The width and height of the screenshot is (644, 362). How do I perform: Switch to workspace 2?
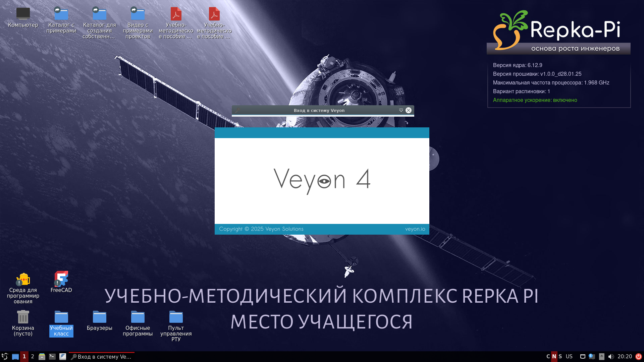coord(33,357)
